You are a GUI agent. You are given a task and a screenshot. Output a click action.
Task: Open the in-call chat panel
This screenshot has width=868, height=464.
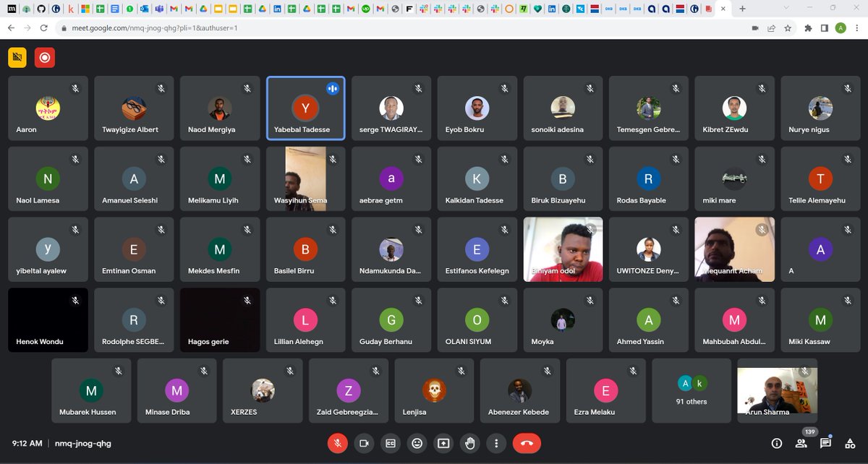[x=825, y=443]
